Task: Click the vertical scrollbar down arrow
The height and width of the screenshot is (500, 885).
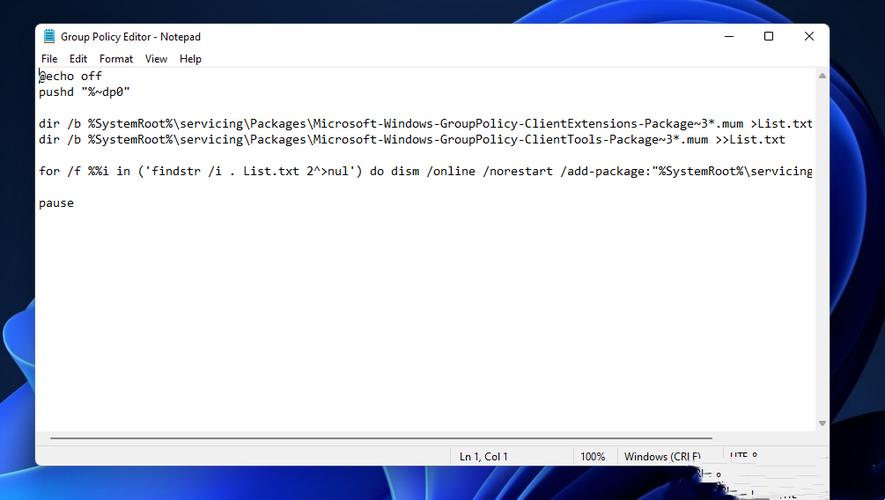Action: pos(822,423)
